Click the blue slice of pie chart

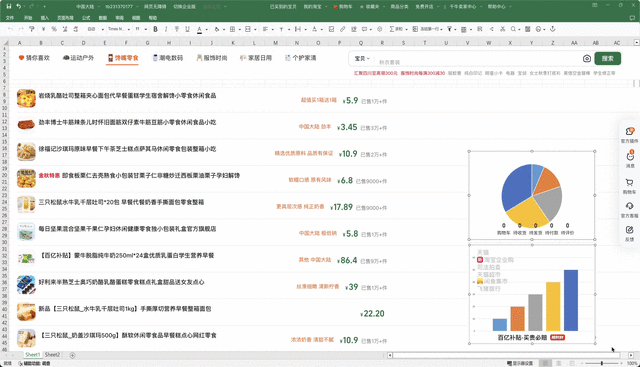tap(516, 187)
